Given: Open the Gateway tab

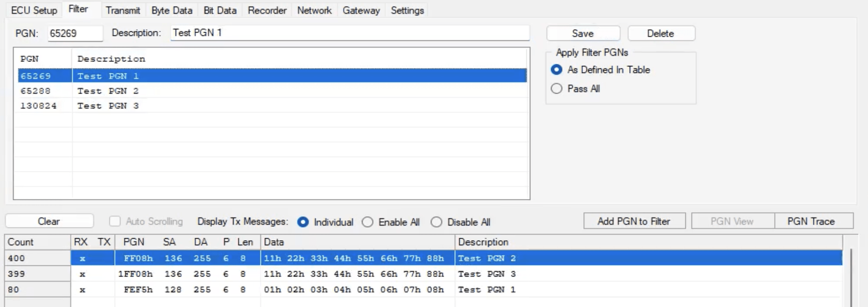Looking at the screenshot, I should tap(361, 10).
